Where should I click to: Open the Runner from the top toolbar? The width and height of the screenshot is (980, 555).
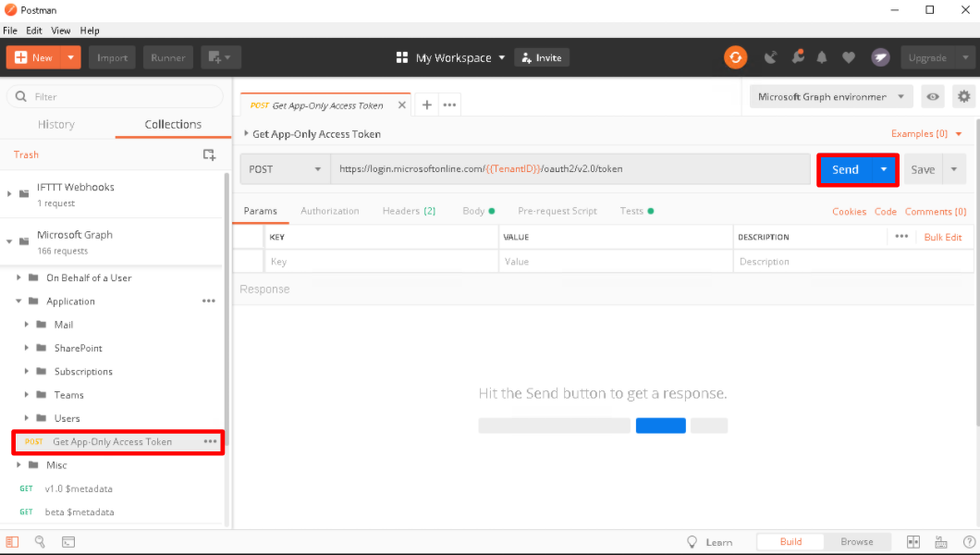[167, 57]
